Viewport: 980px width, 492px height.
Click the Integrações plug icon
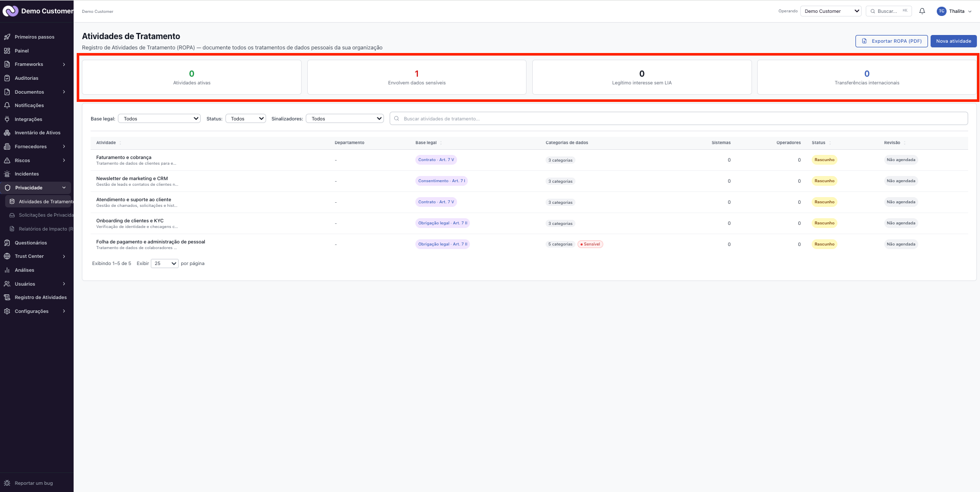click(x=7, y=119)
